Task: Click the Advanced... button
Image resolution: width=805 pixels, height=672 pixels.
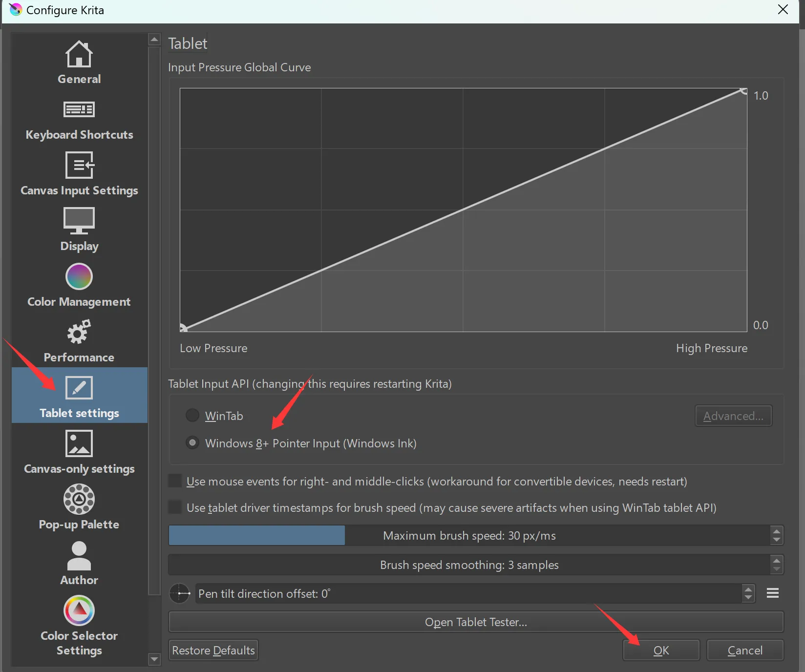Action: [x=733, y=416]
